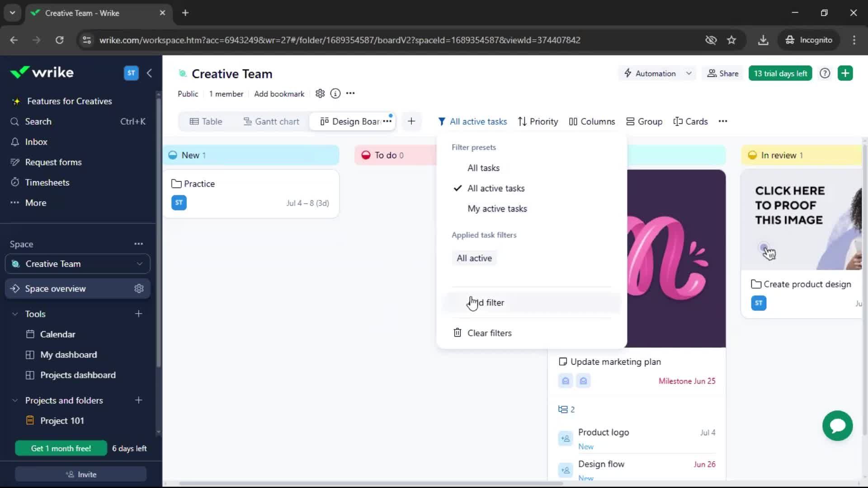Open My dashboard
The width and height of the screenshot is (868, 488).
click(68, 355)
